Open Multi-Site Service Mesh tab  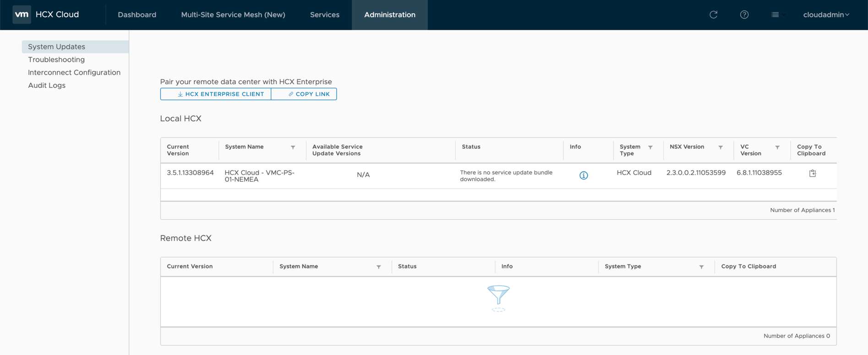(233, 15)
